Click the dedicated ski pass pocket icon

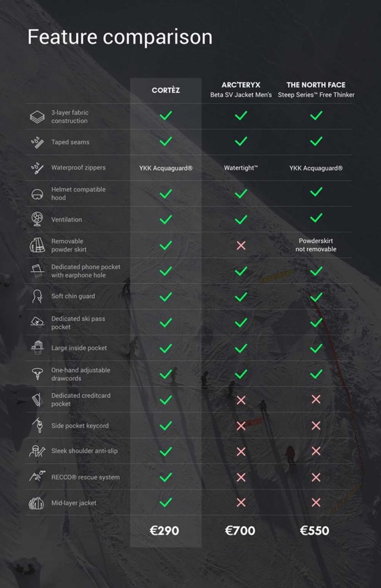point(37,322)
